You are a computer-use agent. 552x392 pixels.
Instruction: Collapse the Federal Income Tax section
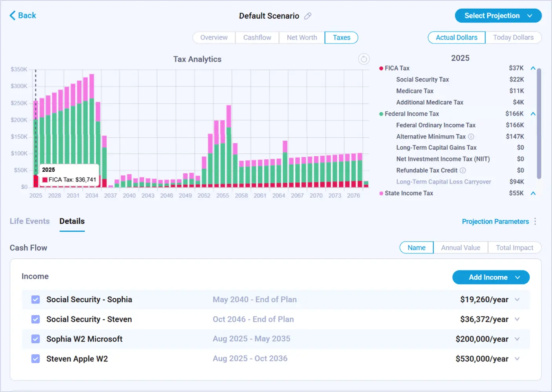click(x=533, y=114)
